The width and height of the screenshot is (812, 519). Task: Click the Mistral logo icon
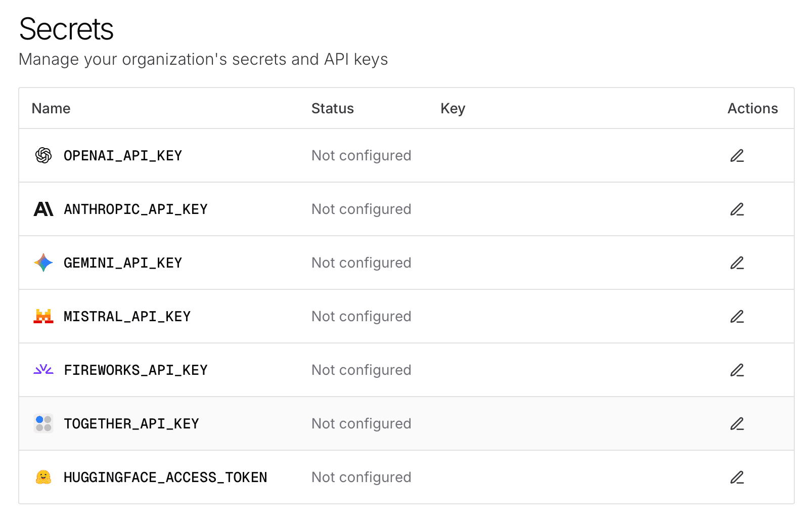click(43, 316)
